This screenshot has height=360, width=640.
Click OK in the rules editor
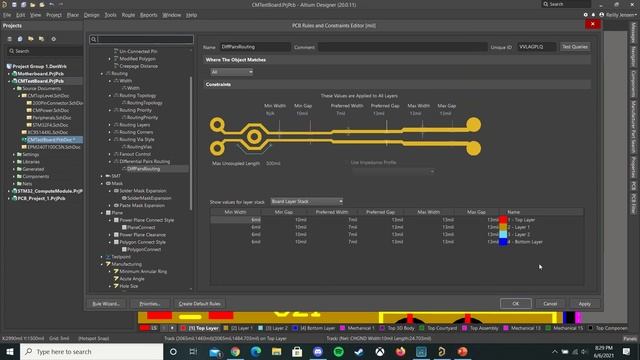(516, 304)
